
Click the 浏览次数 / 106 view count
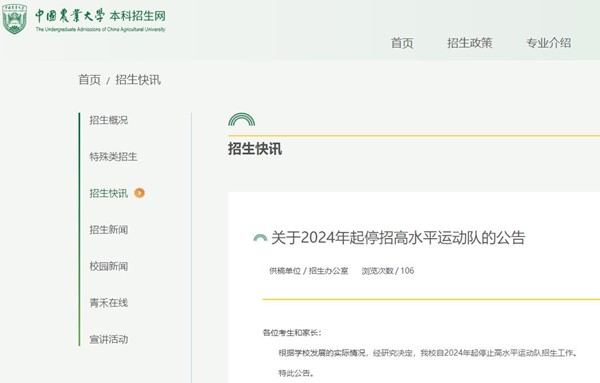tap(388, 271)
